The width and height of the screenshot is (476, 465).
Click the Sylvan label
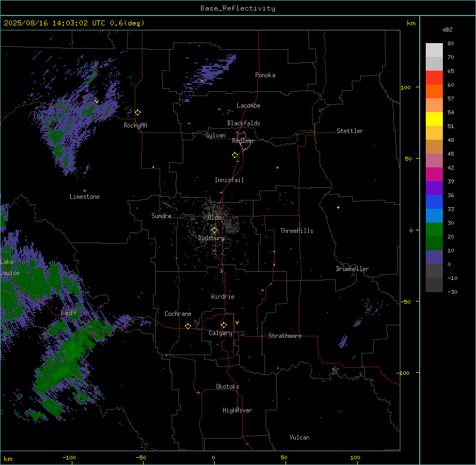point(215,135)
